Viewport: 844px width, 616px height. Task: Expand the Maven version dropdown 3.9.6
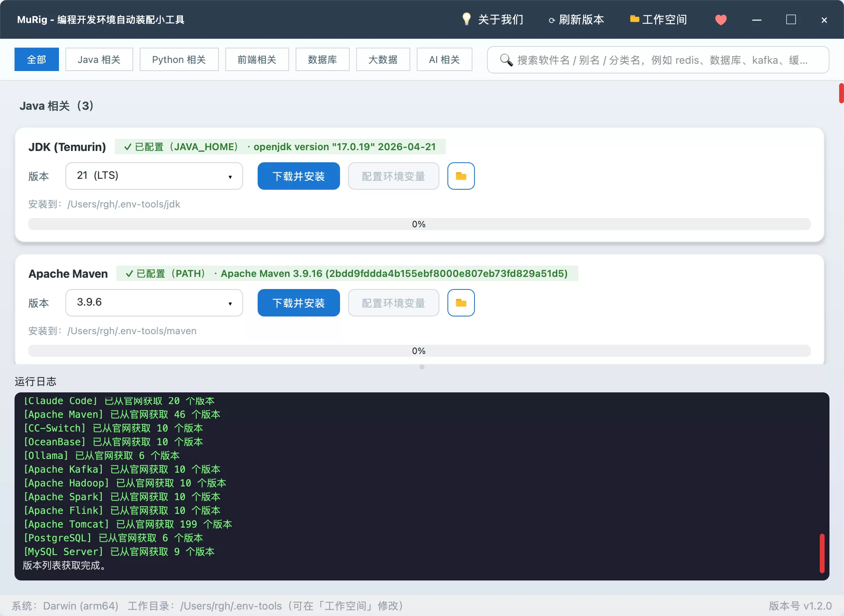pyautogui.click(x=154, y=303)
